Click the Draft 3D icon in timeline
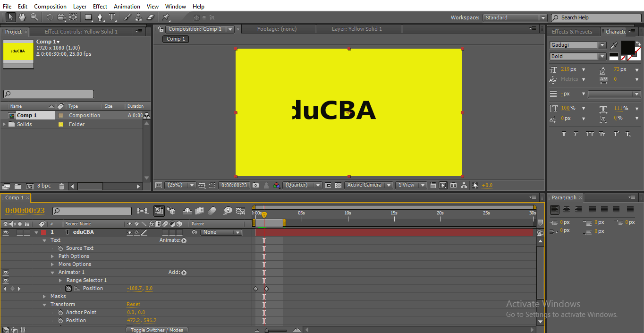 (171, 211)
